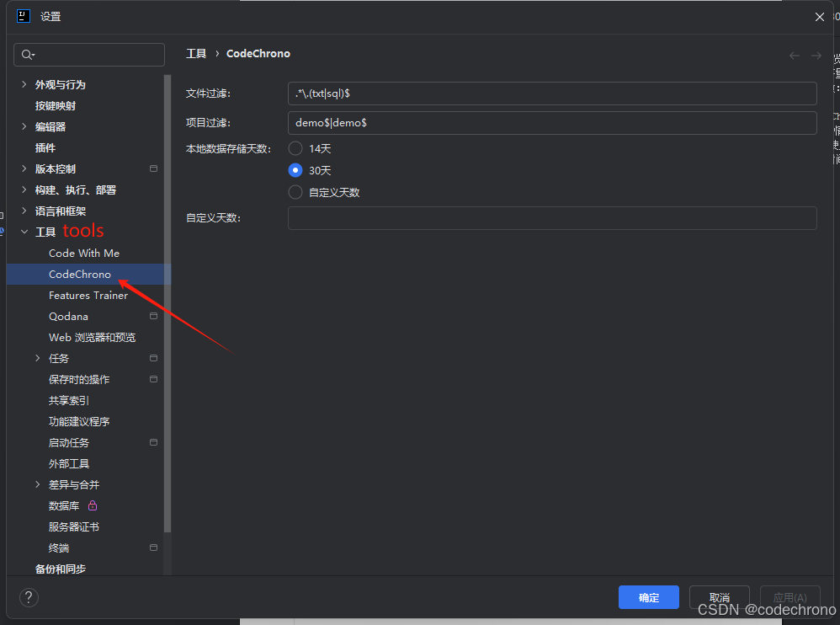Cancel the dialog with 取消 button
840x625 pixels.
pyautogui.click(x=719, y=597)
